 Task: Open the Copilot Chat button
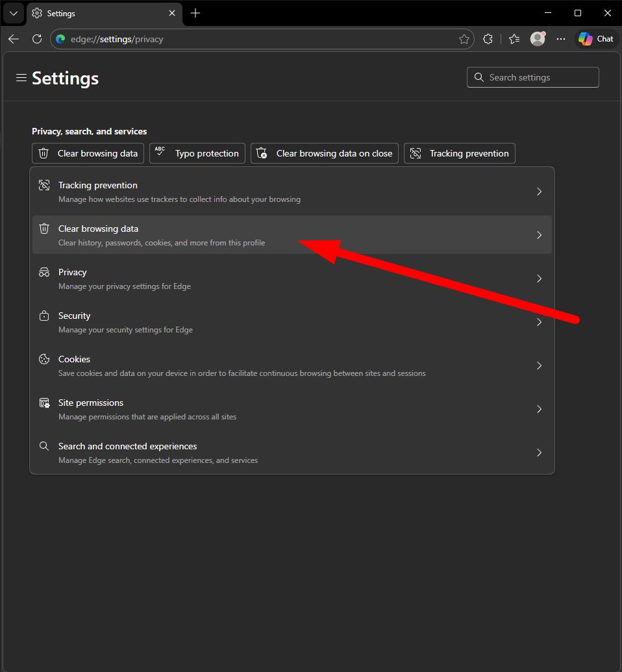[x=596, y=39]
